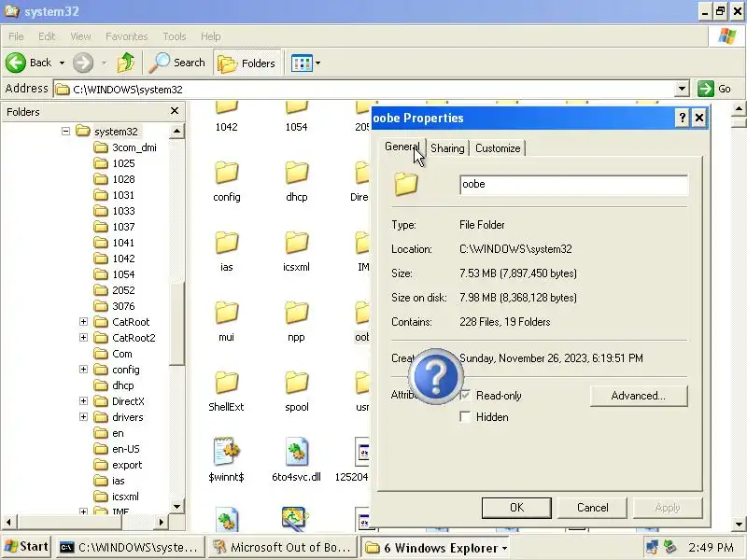
Task: Click the Go arrow button
Action: 706,89
